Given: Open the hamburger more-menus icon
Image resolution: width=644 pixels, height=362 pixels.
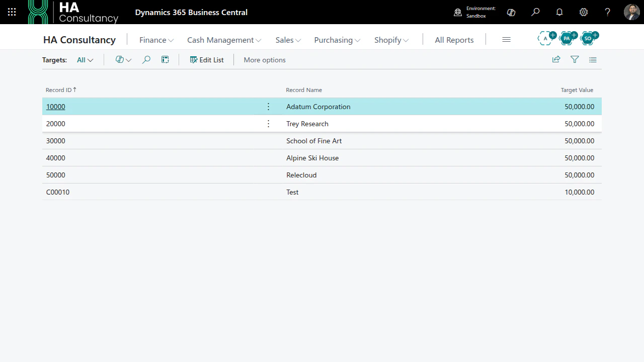Looking at the screenshot, I should pyautogui.click(x=507, y=40).
